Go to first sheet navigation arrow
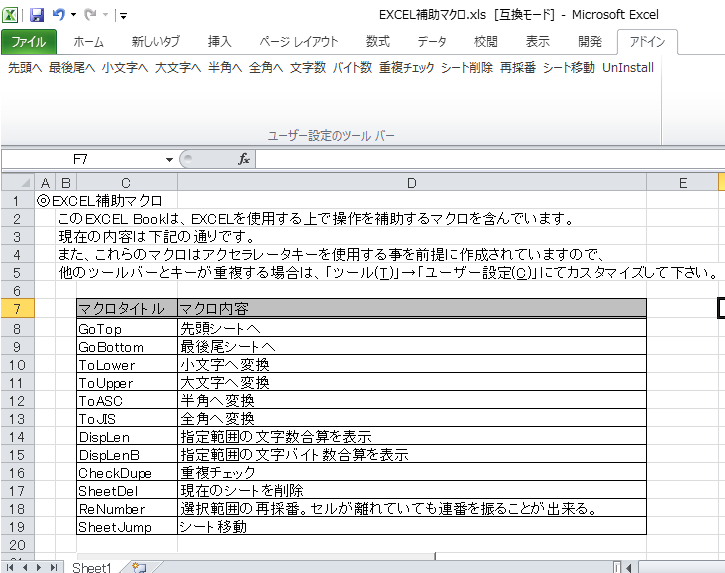 click(x=10, y=567)
